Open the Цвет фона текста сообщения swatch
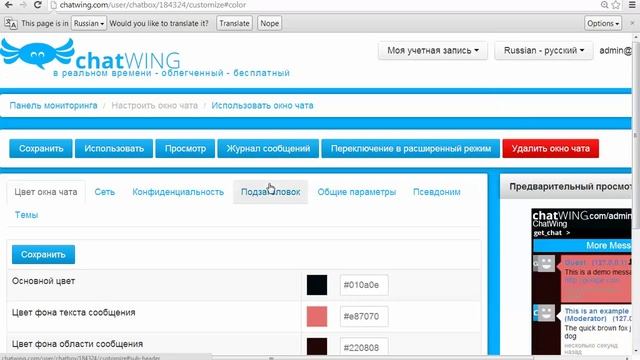 point(317,316)
